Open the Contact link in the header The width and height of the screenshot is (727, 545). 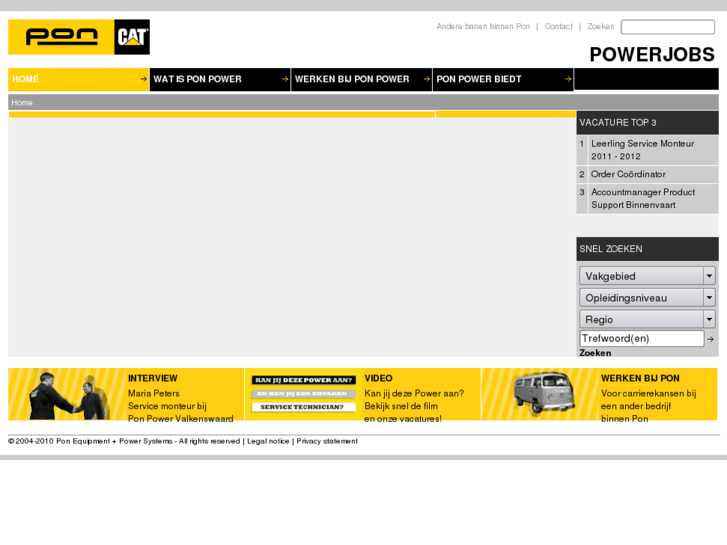click(558, 26)
